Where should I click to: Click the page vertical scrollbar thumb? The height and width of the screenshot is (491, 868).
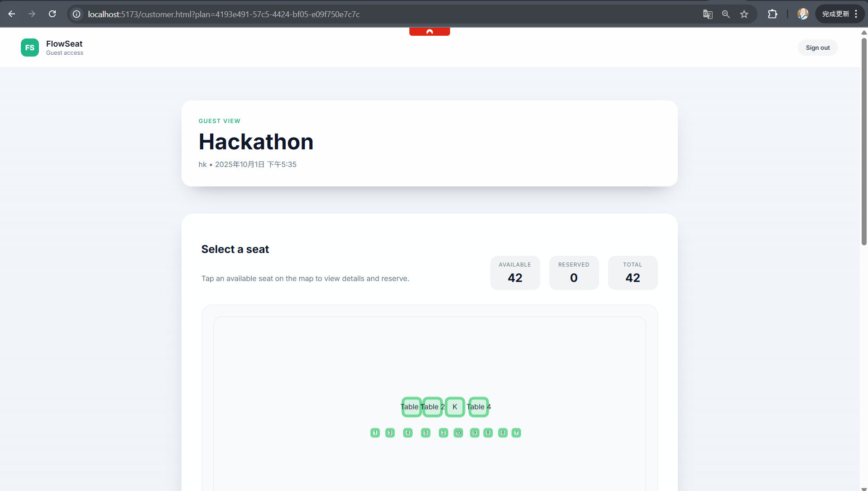coord(864,141)
